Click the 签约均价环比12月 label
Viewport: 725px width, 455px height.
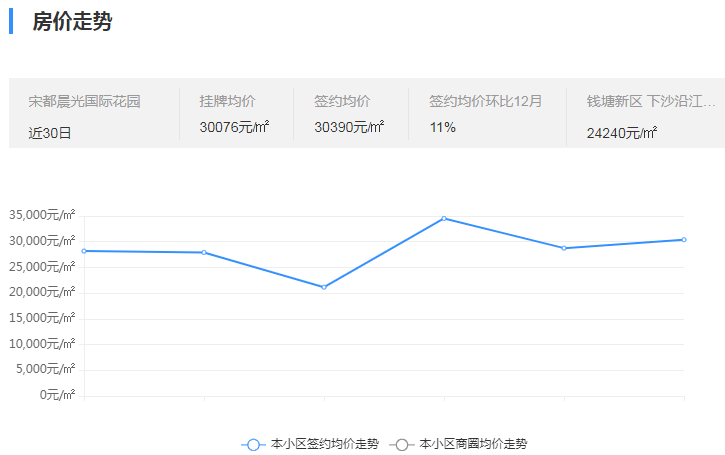click(486, 101)
